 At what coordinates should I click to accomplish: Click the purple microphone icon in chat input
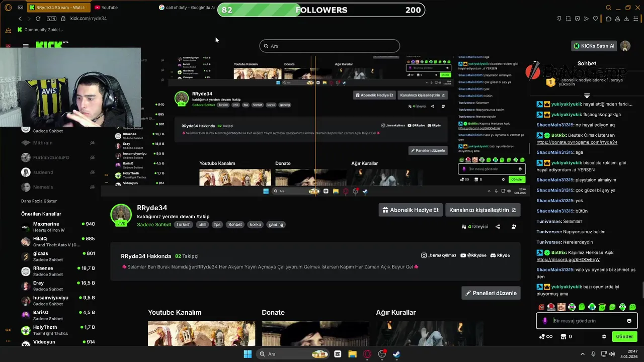[545, 321]
